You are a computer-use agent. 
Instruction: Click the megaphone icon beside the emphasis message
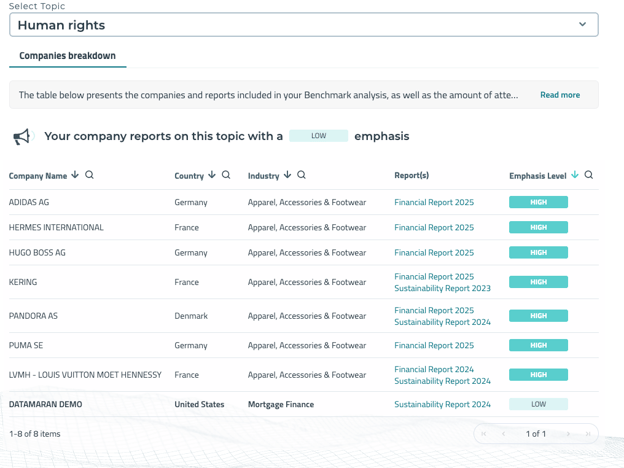coord(22,136)
